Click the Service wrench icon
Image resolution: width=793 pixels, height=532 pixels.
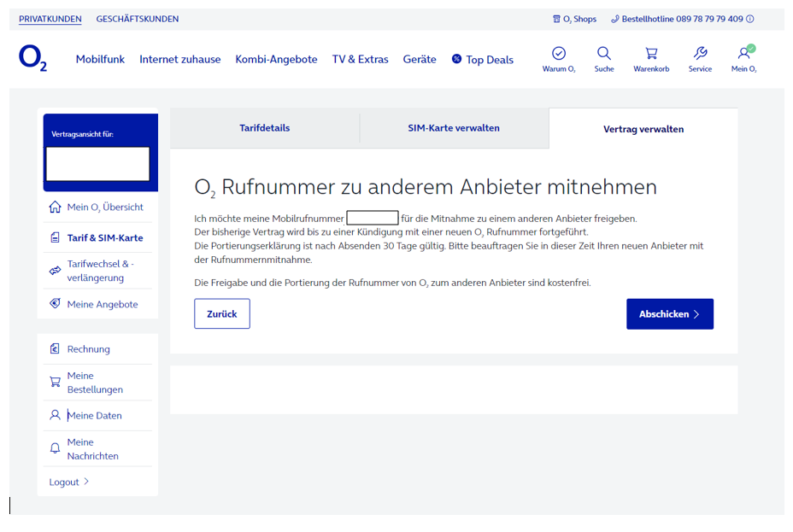pyautogui.click(x=700, y=54)
